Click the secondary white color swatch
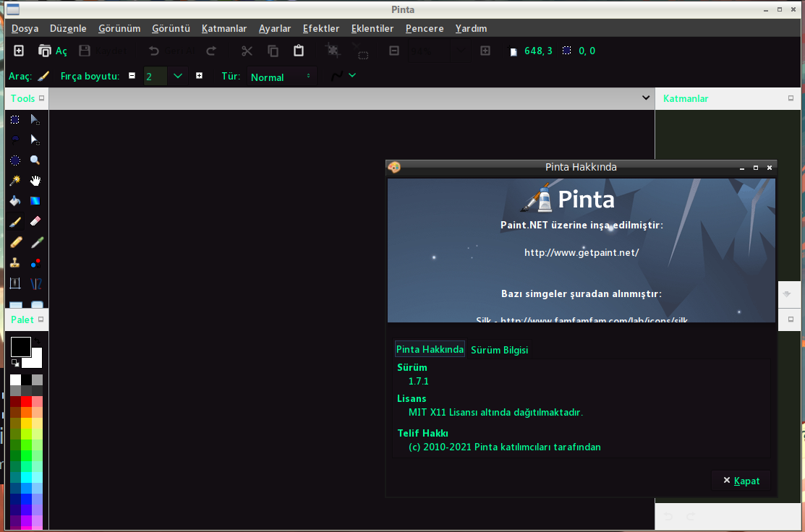The height and width of the screenshot is (532, 805). click(x=33, y=360)
